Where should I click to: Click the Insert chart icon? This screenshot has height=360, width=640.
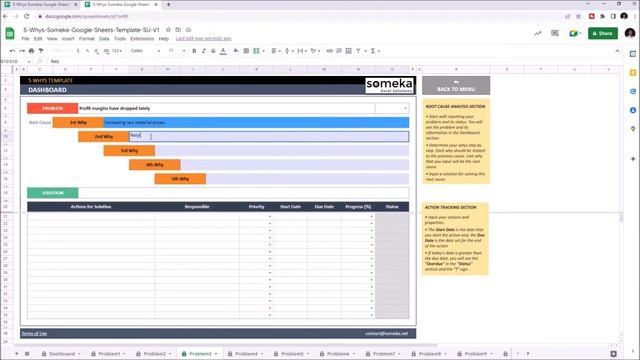[349, 51]
